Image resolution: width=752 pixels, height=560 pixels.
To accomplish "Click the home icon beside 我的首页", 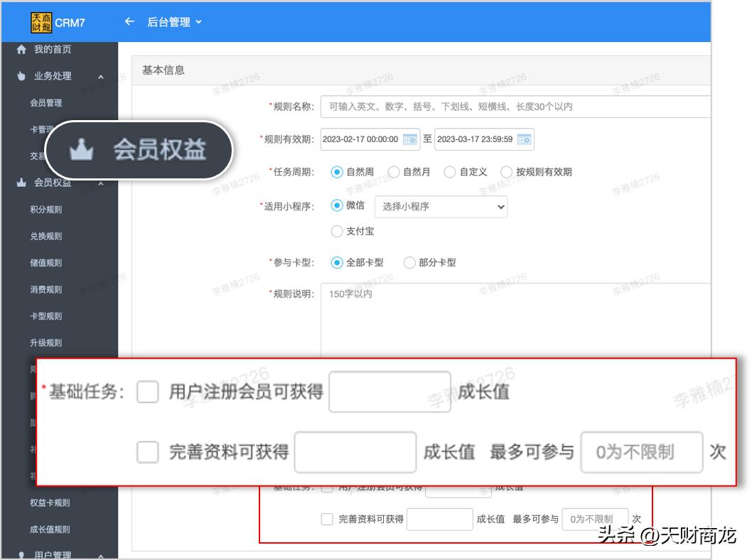I will point(21,49).
